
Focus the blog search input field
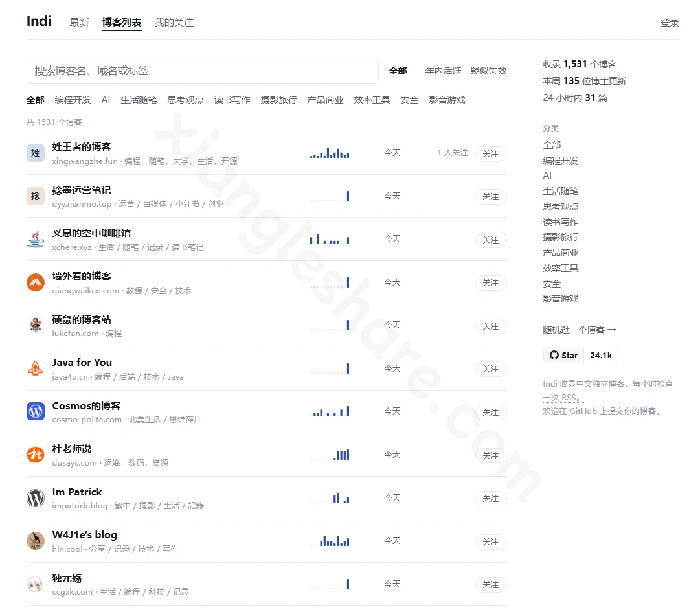tap(202, 71)
